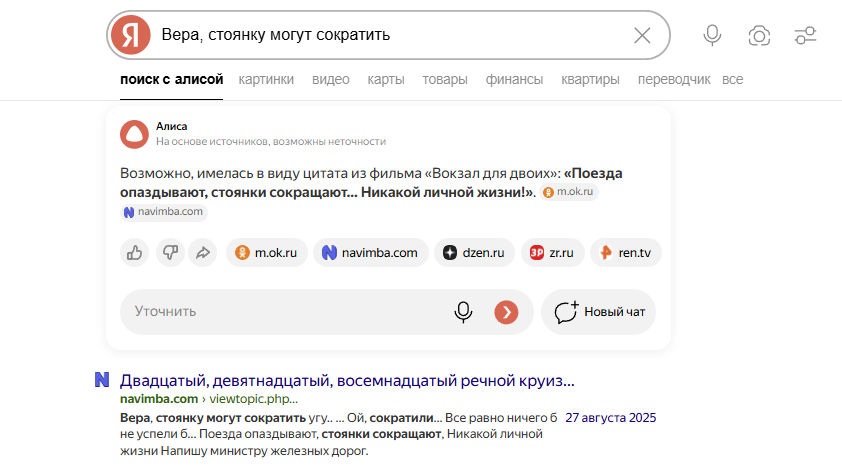842x476 pixels.
Task: Open the 'карты' tab
Action: click(x=386, y=80)
